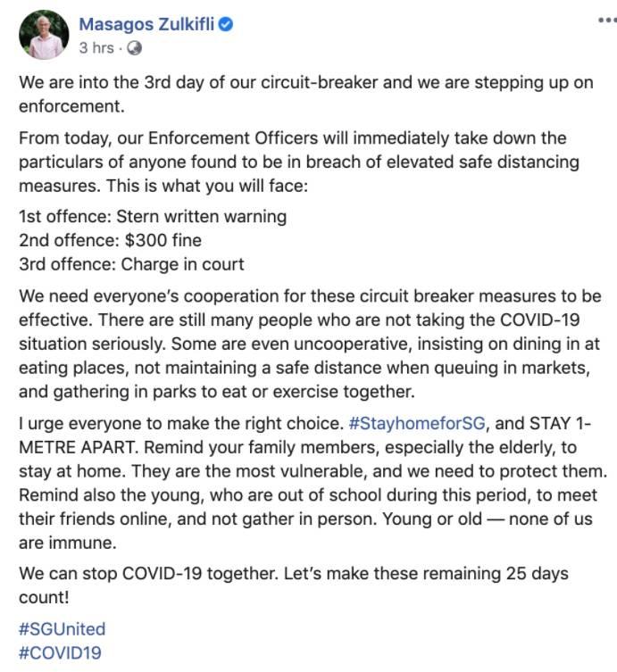Click the "2nd offence: $300 fine" line
The width and height of the screenshot is (617, 672).
[110, 241]
